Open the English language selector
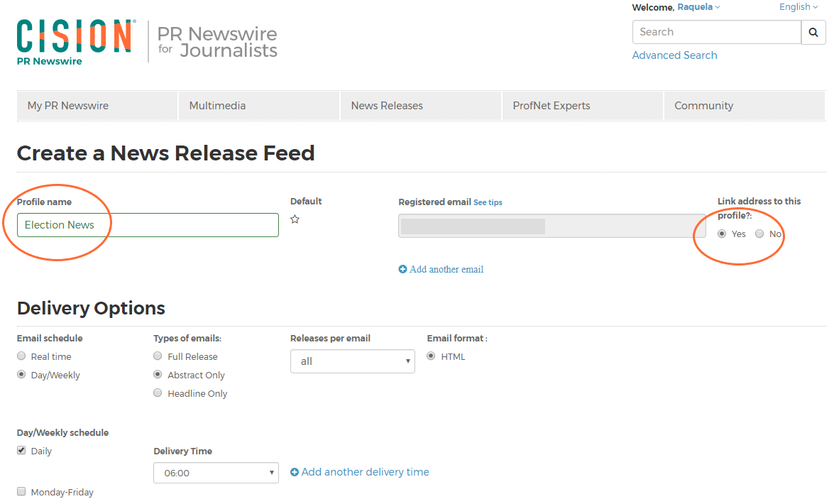The width and height of the screenshot is (834, 504). (x=799, y=7)
